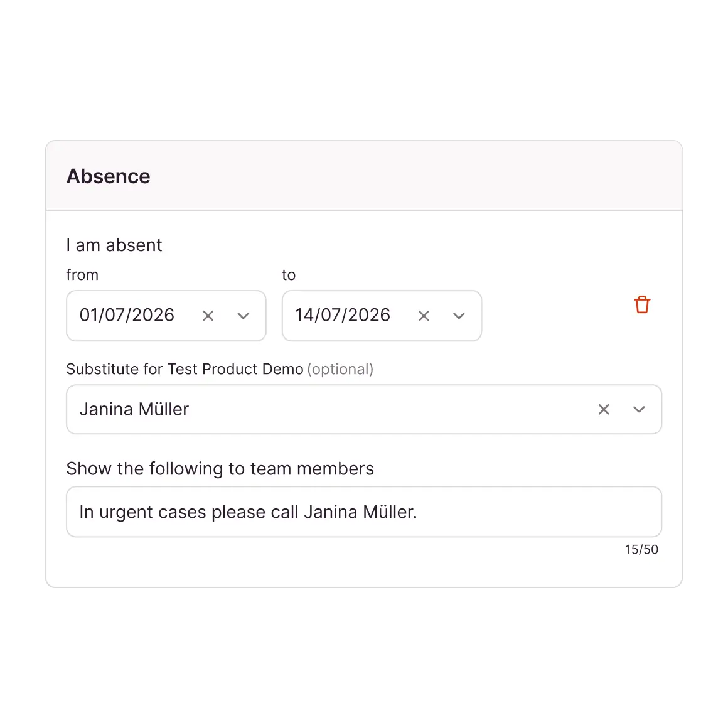Viewport: 728px width, 728px height.
Task: Click the 14/07/2026 end date field
Action: coord(343,315)
